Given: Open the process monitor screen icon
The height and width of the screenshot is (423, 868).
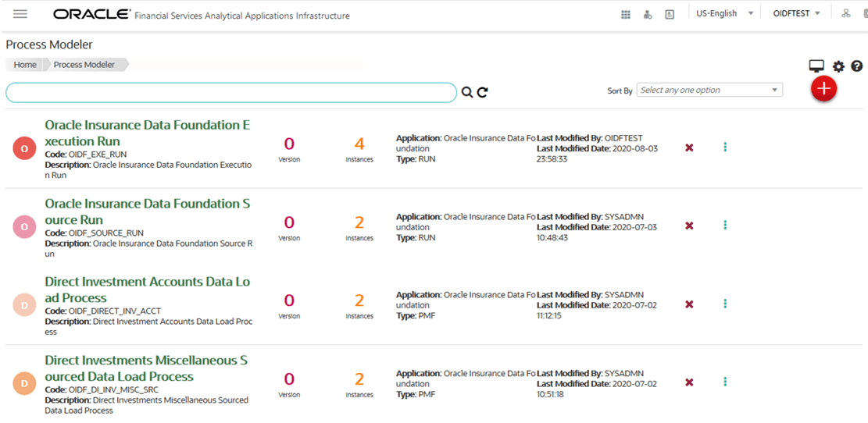Looking at the screenshot, I should [817, 66].
